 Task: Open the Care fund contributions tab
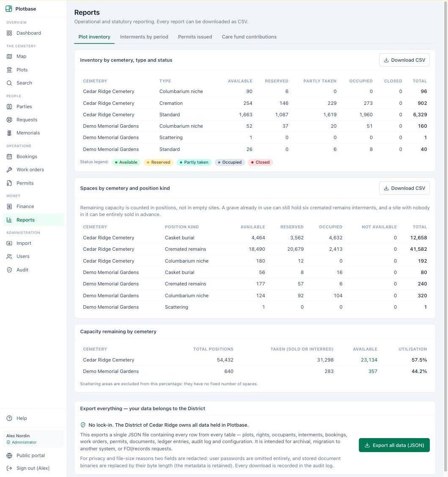coord(249,37)
